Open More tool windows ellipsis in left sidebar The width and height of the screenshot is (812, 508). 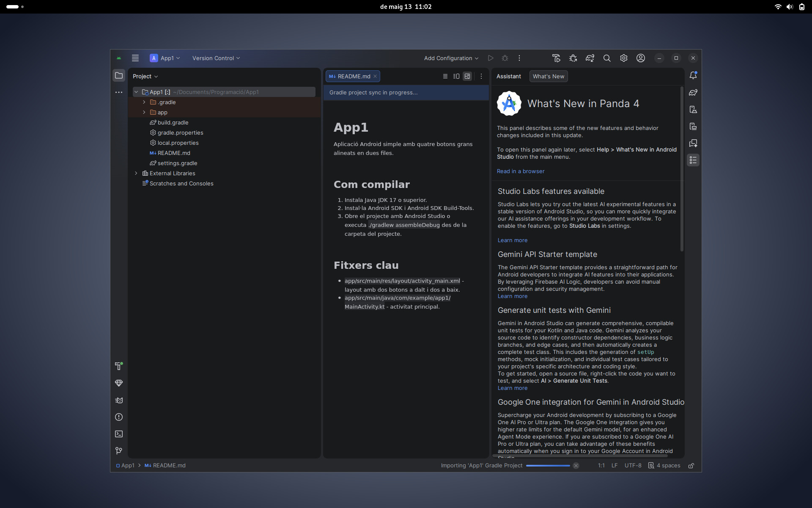point(119,92)
